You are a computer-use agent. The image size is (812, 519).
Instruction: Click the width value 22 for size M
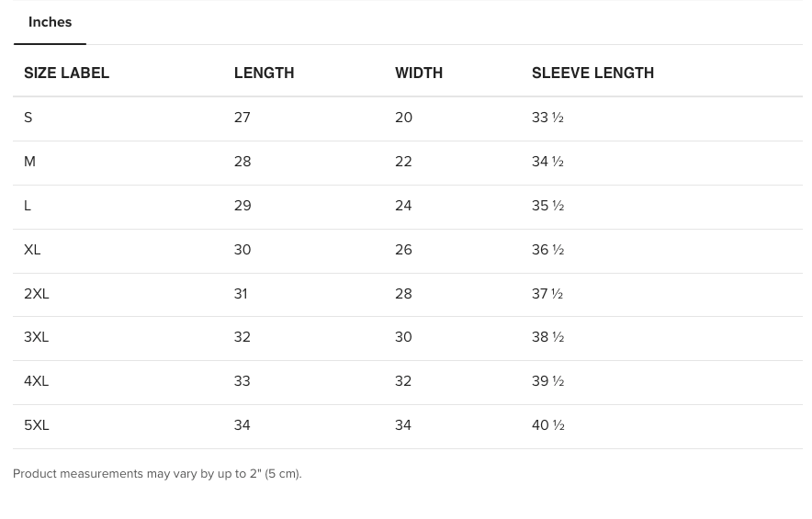(403, 162)
